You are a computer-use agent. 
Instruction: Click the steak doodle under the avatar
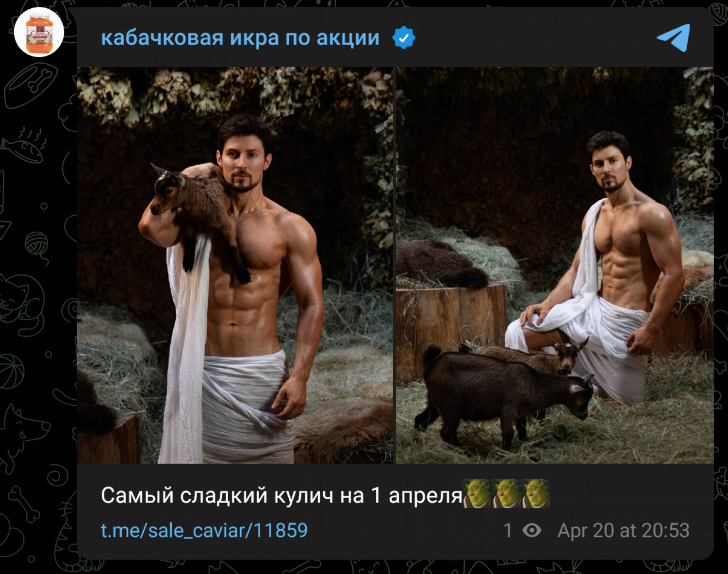30,85
